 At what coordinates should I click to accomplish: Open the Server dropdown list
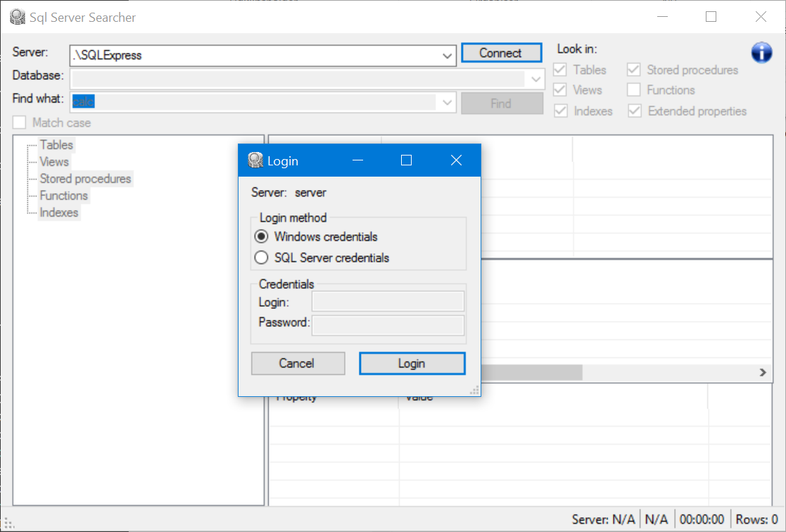447,56
